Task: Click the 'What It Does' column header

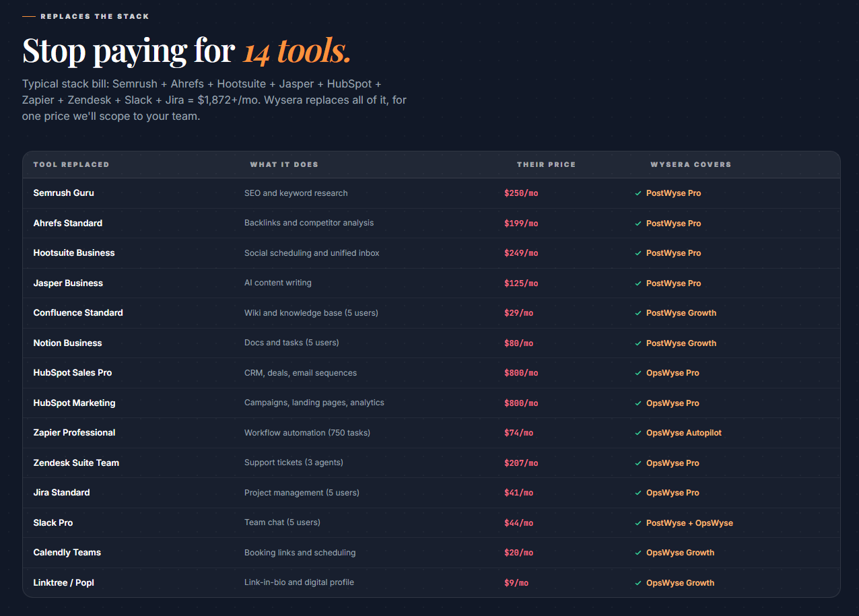Action: (x=284, y=164)
